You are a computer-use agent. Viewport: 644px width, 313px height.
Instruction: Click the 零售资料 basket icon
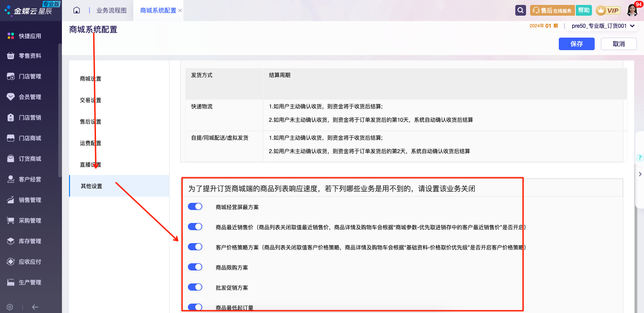[11, 56]
